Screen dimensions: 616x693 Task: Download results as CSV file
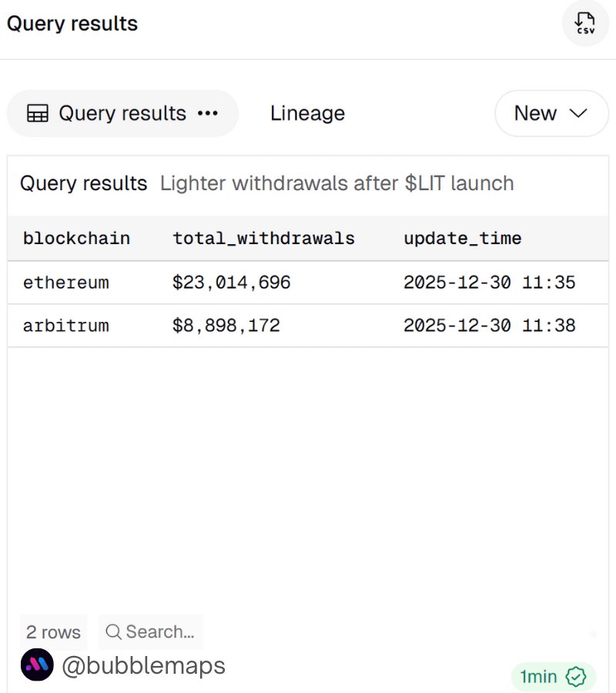coord(585,24)
